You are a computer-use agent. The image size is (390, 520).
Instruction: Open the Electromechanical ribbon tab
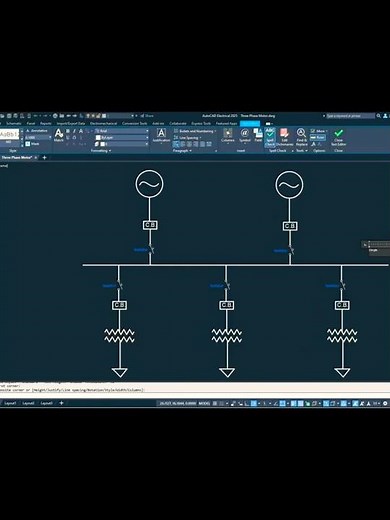pos(103,123)
